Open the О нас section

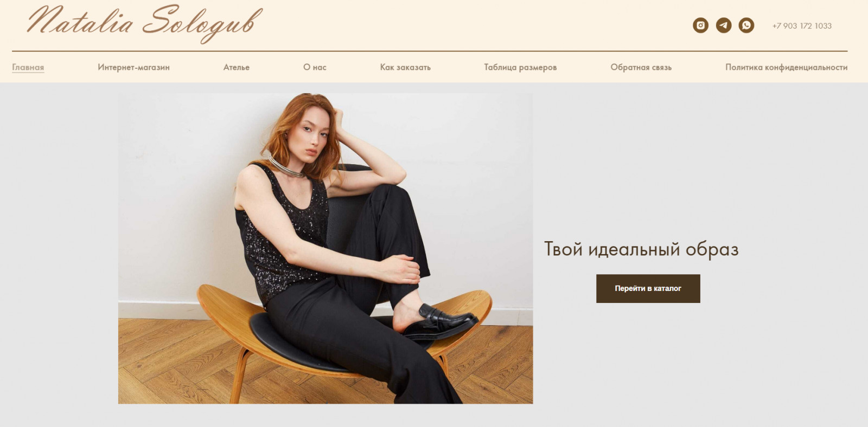(x=315, y=67)
